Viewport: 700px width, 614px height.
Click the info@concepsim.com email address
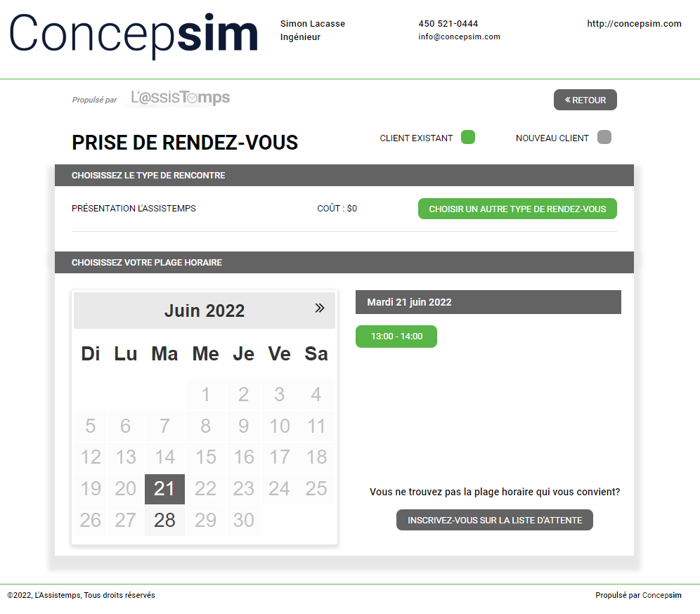(x=459, y=37)
